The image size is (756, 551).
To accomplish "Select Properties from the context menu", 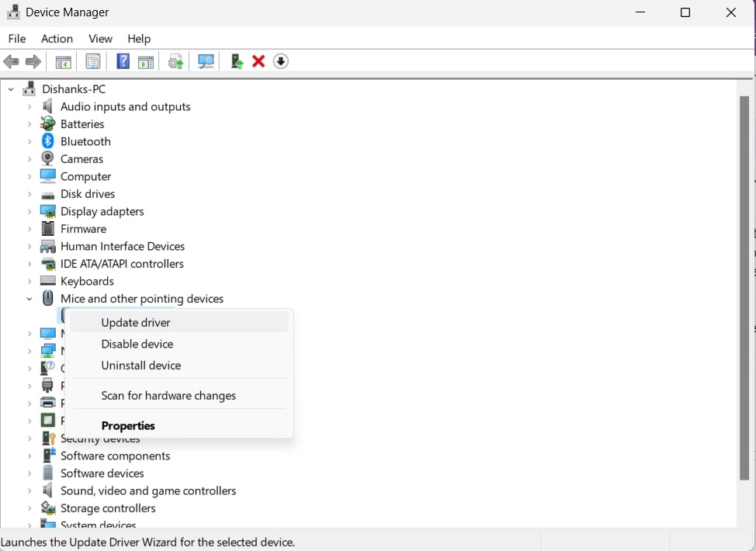I will click(128, 425).
